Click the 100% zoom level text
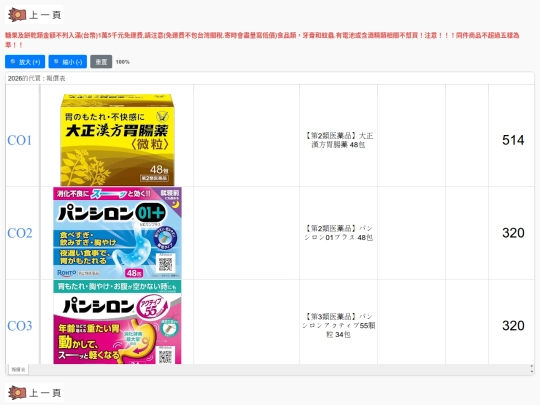Screen dimensions: 540x405 pyautogui.click(x=123, y=62)
